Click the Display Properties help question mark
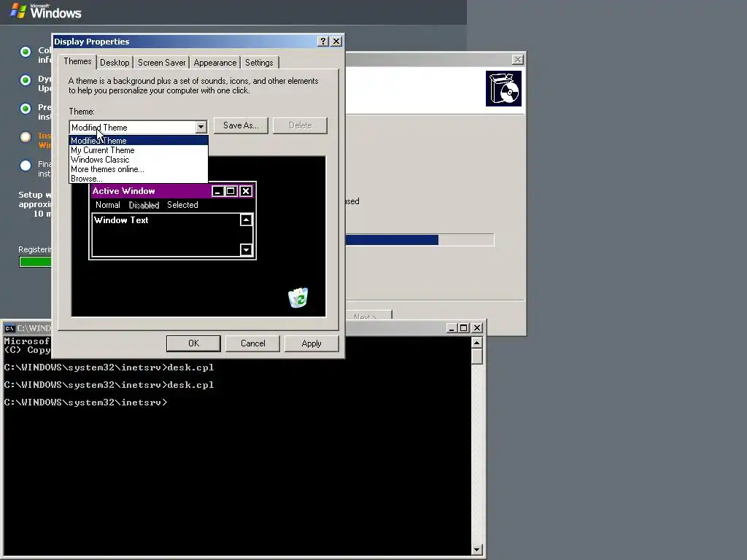Image resolution: width=747 pixels, height=560 pixels. (x=323, y=42)
